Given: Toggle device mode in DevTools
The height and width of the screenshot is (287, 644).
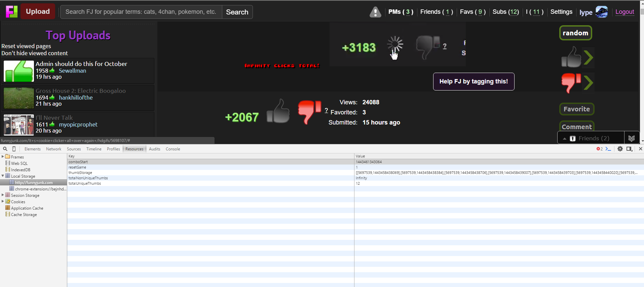Looking at the screenshot, I should pos(14,149).
